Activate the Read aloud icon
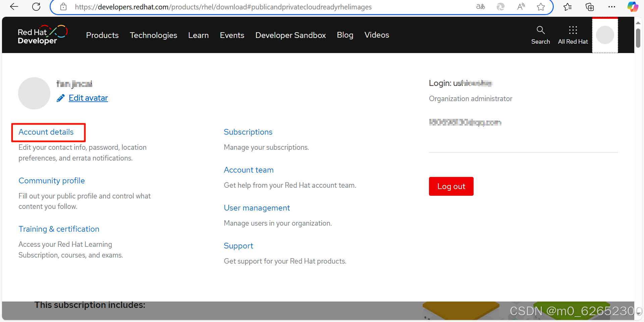This screenshot has height=322, width=644. (x=521, y=7)
